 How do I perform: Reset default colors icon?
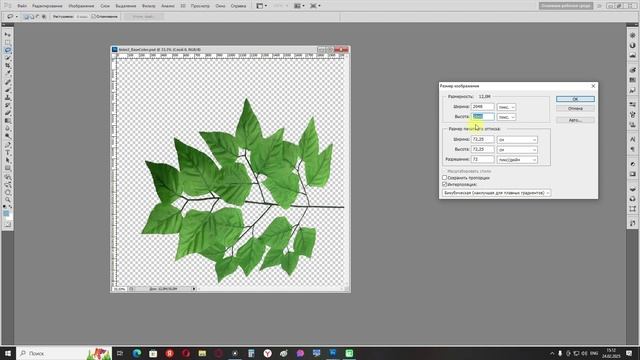tap(5, 207)
